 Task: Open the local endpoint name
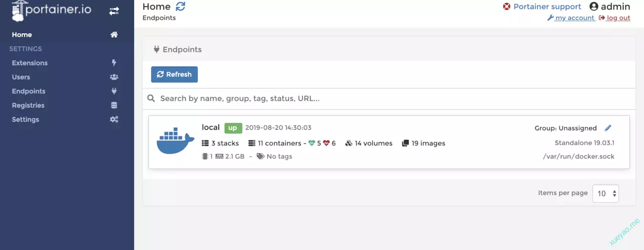211,127
